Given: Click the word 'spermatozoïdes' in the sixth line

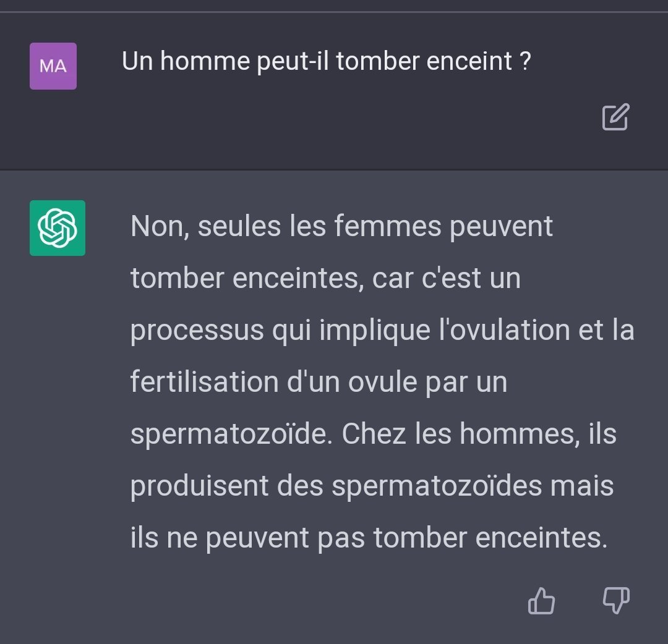Looking at the screenshot, I should point(437,487).
